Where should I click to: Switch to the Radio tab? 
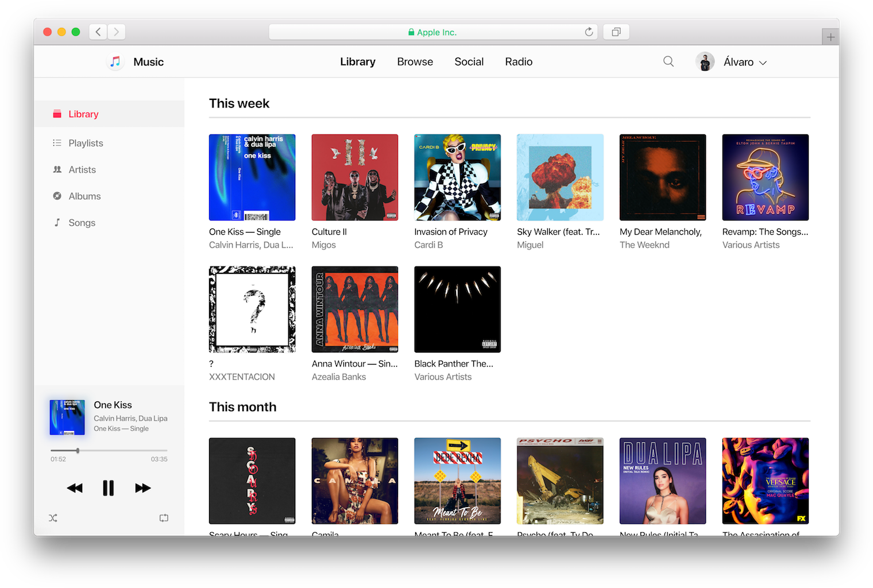coord(519,61)
